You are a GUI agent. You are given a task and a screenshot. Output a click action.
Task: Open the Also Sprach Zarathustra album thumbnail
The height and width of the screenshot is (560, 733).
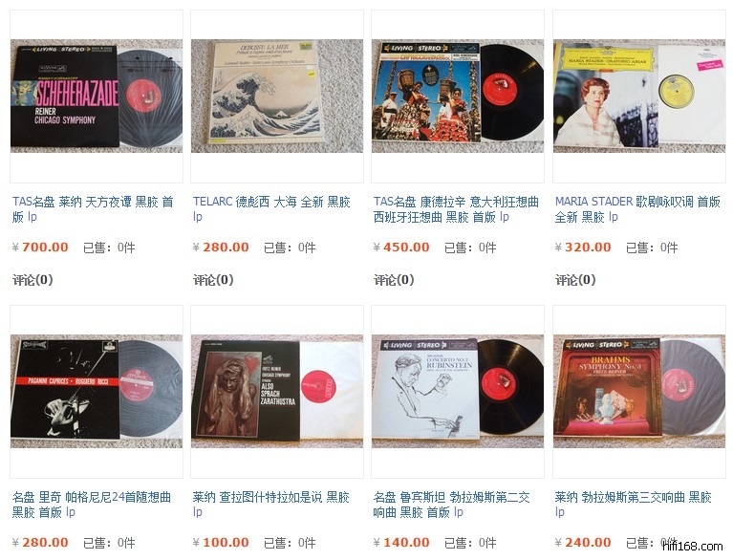277,391
